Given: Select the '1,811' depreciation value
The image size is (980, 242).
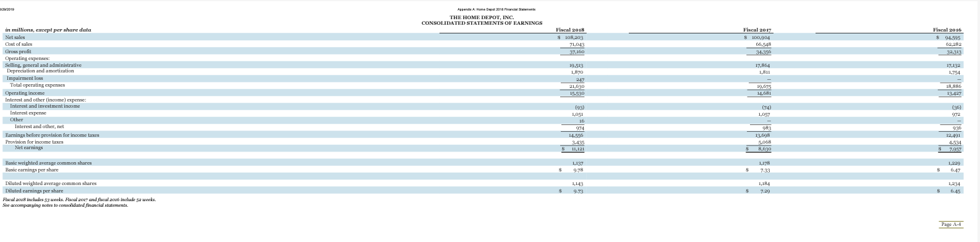Looking at the screenshot, I should (x=765, y=72).
